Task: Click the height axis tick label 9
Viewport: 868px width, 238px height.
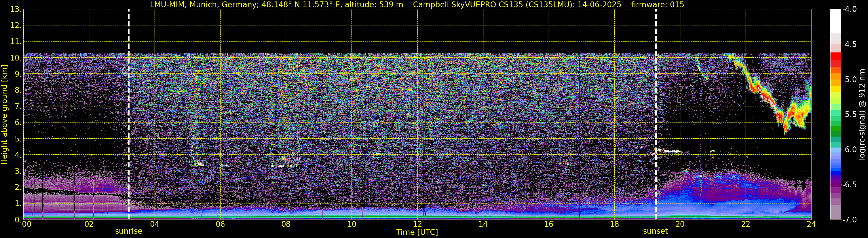Action: coord(18,74)
